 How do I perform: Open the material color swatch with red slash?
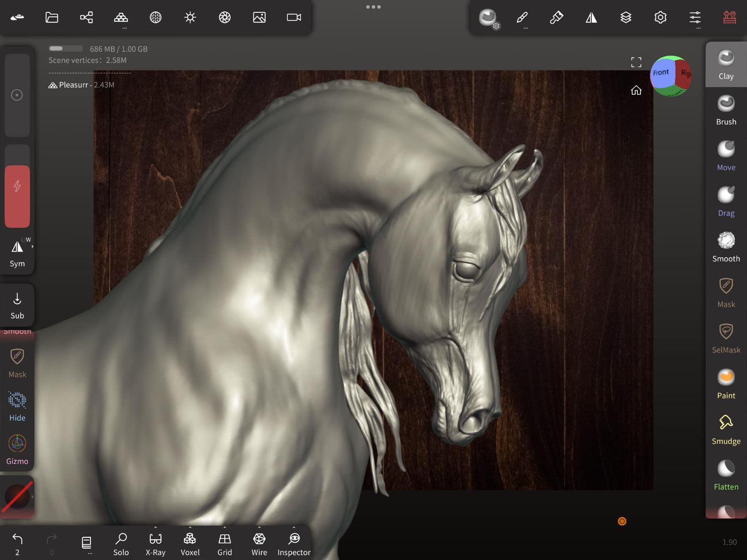[17, 496]
